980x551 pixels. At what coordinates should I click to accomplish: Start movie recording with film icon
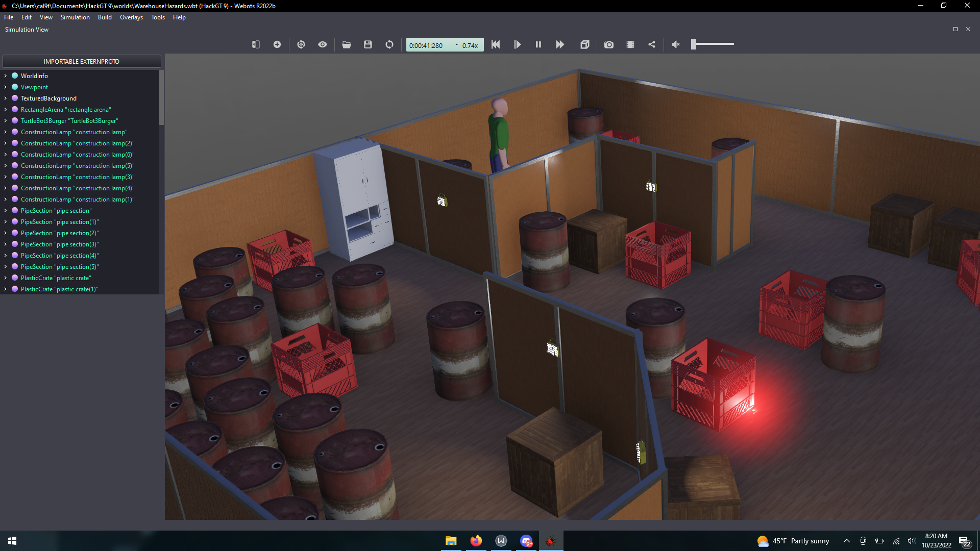click(x=630, y=45)
